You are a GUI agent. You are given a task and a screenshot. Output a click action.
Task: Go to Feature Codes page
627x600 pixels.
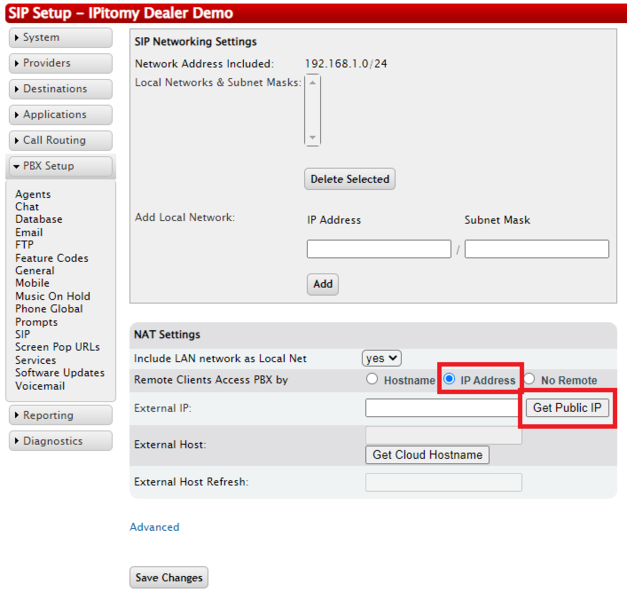(51, 258)
